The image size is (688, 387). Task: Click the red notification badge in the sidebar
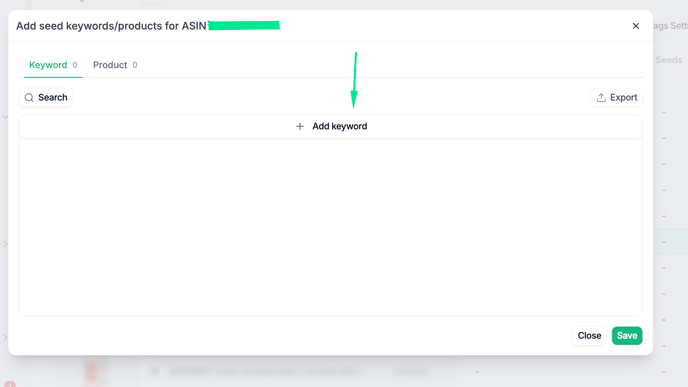pyautogui.click(x=10, y=384)
